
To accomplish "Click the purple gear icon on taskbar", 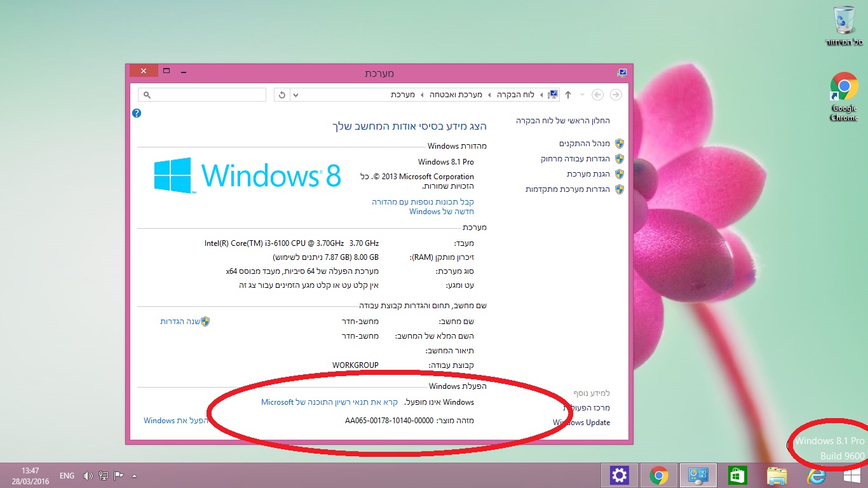I will click(x=619, y=475).
